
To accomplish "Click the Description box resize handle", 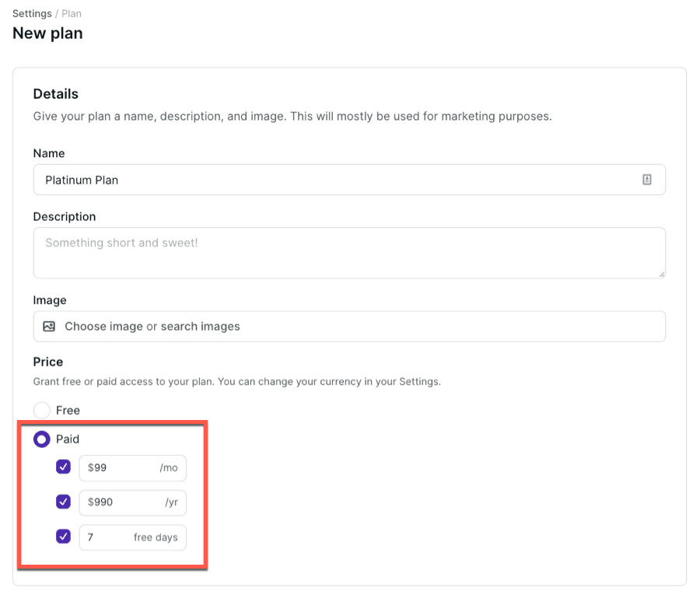I will click(661, 274).
